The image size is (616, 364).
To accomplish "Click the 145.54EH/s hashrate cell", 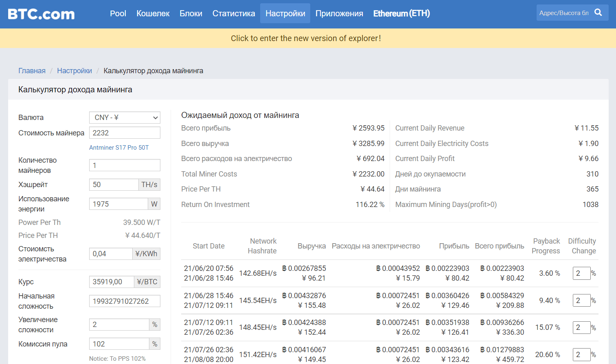I will tap(258, 301).
